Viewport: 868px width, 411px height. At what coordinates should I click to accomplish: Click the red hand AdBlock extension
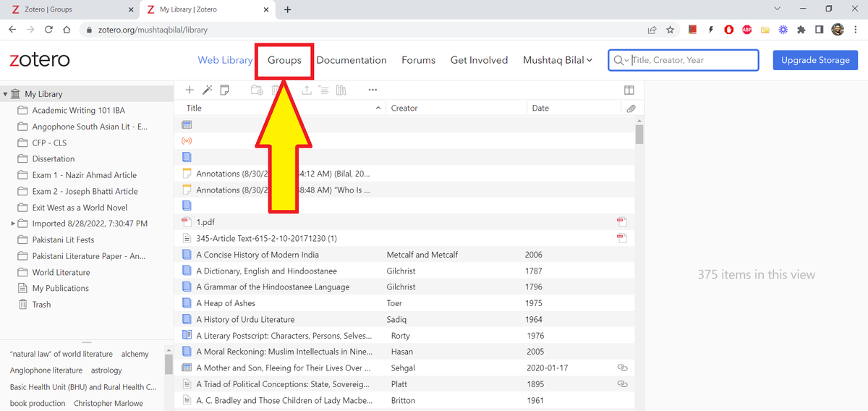[729, 30]
